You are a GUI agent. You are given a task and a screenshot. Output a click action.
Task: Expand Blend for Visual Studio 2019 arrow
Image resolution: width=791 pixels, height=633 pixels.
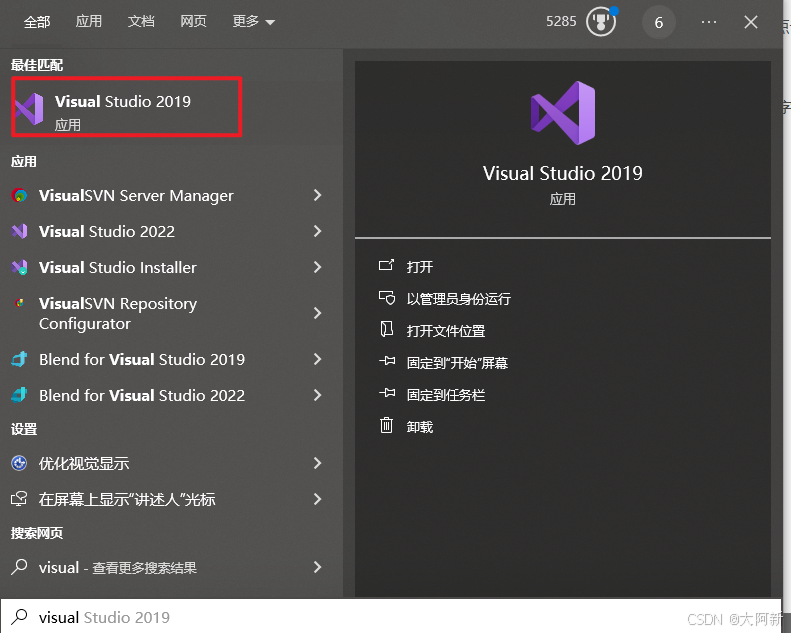[317, 359]
